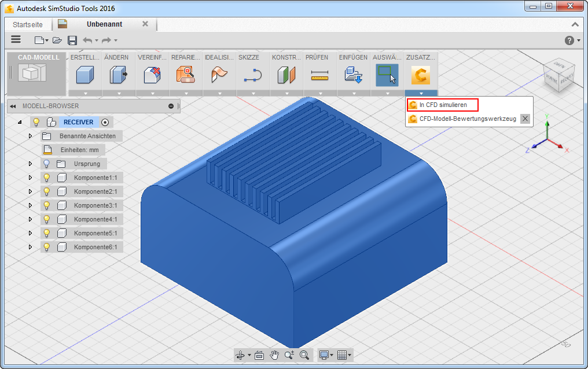Image resolution: width=588 pixels, height=369 pixels.
Task: Open the REPARIEREN repair tool icon
Action: point(186,75)
